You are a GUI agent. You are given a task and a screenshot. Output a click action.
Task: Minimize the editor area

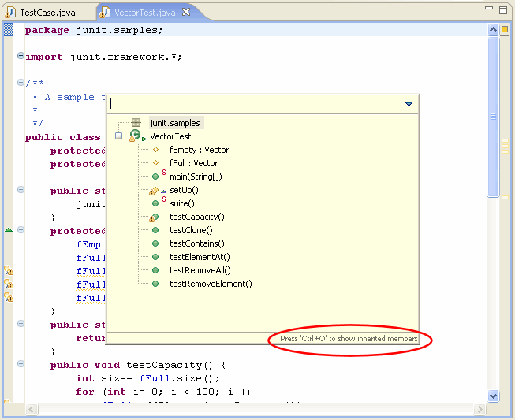tap(489, 9)
